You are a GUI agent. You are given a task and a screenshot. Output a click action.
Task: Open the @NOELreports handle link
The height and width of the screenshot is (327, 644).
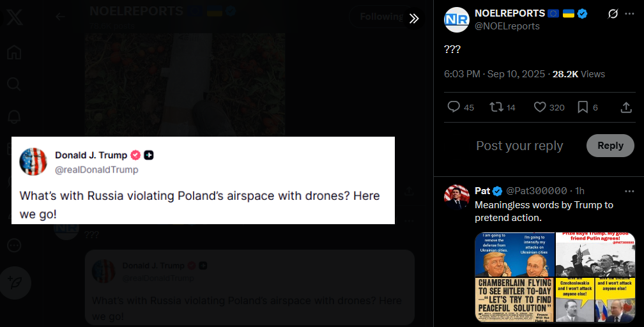tap(507, 26)
